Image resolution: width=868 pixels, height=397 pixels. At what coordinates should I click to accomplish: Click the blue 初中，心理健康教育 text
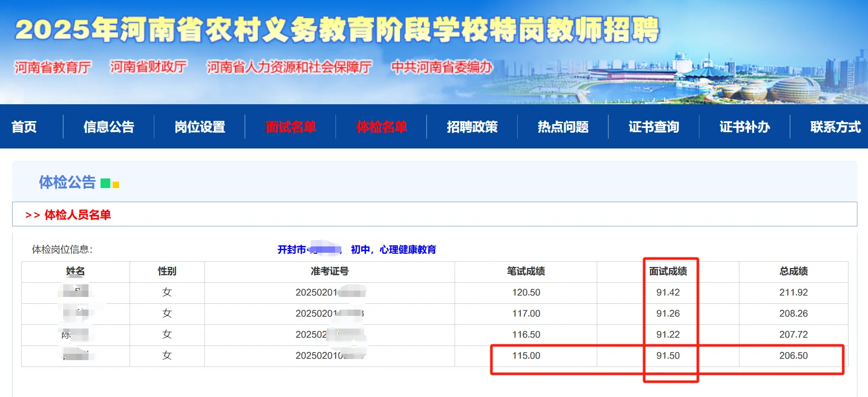[393, 250]
